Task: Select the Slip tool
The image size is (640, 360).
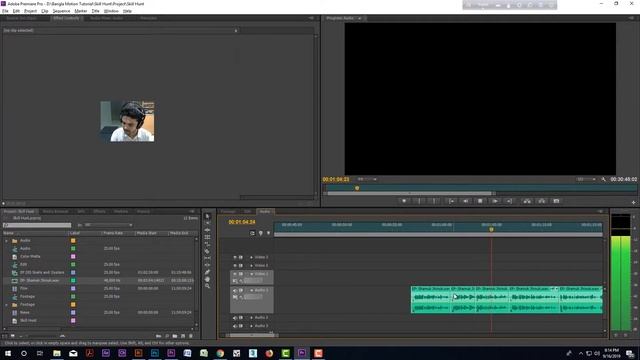Action: (x=207, y=258)
